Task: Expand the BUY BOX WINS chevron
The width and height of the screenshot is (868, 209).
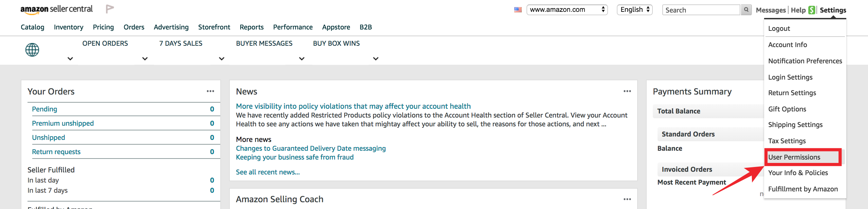Action: 376,59
